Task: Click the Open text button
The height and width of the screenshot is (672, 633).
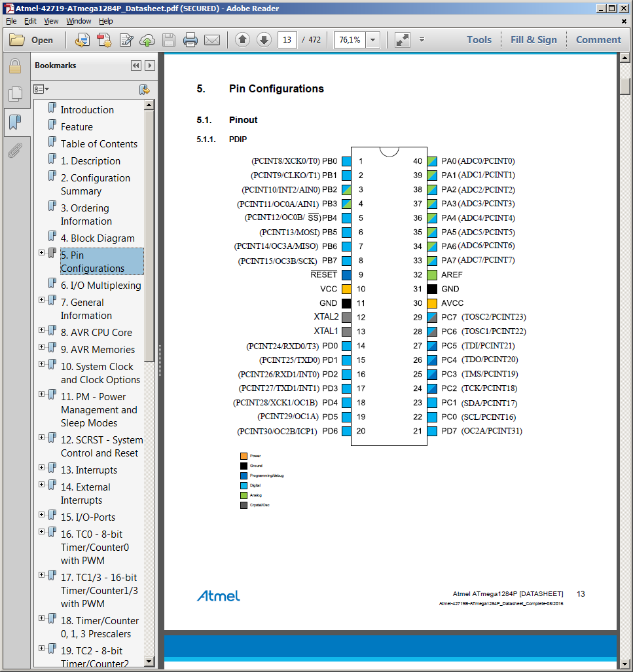Action: coord(42,40)
